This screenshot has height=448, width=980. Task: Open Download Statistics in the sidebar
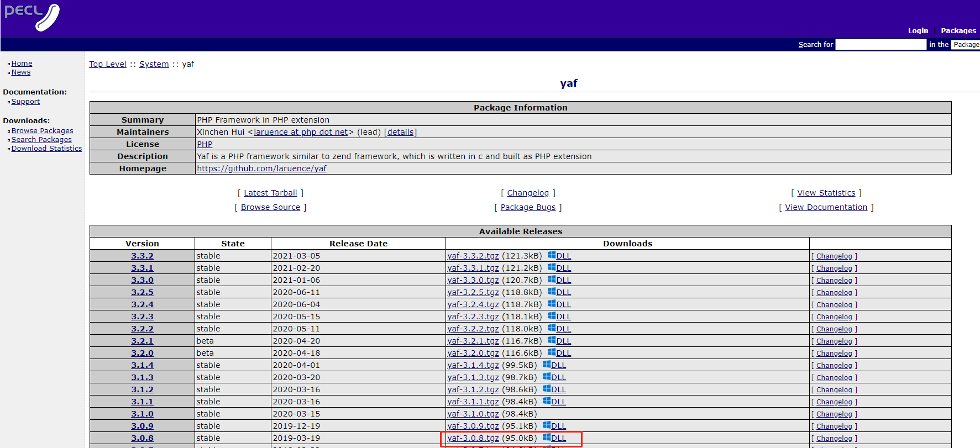46,149
